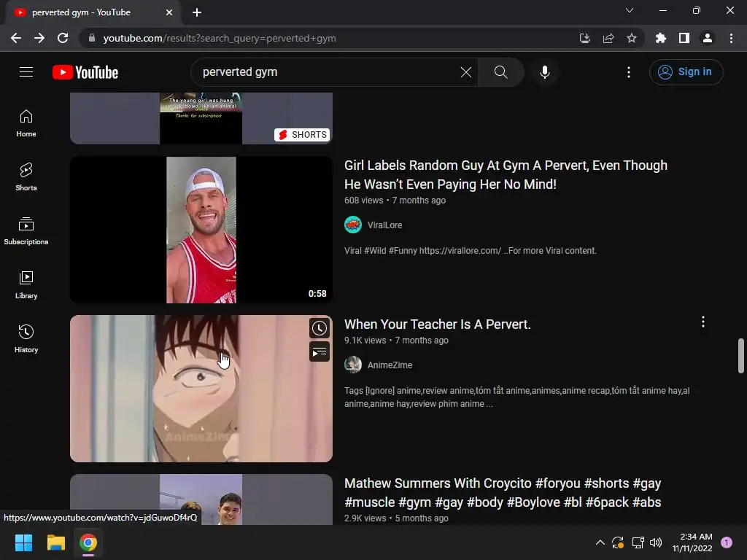Open the volume control in the tray
747x560 pixels.
pos(656,542)
